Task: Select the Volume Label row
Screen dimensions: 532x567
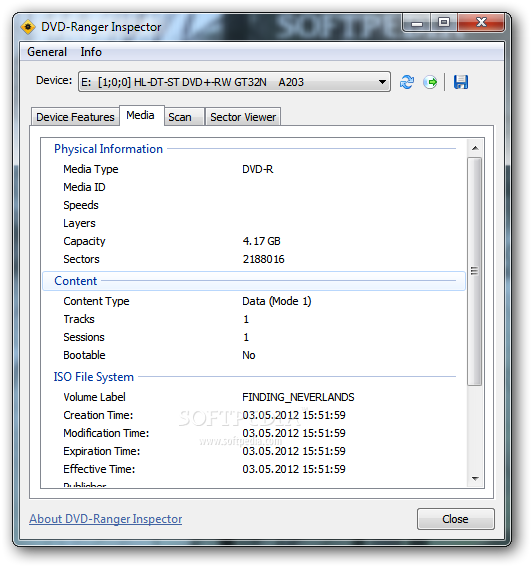Action: coord(253,397)
